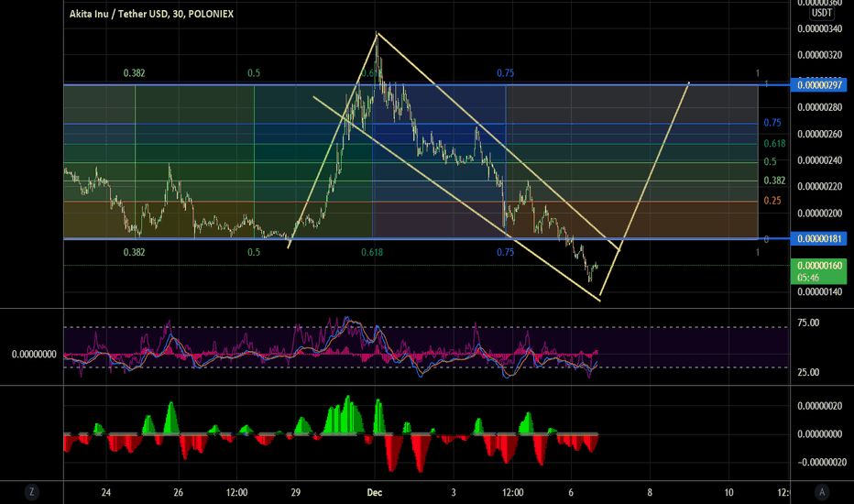Select the blue 0.00000181 price label
This screenshot has width=854, height=504.
818,238
